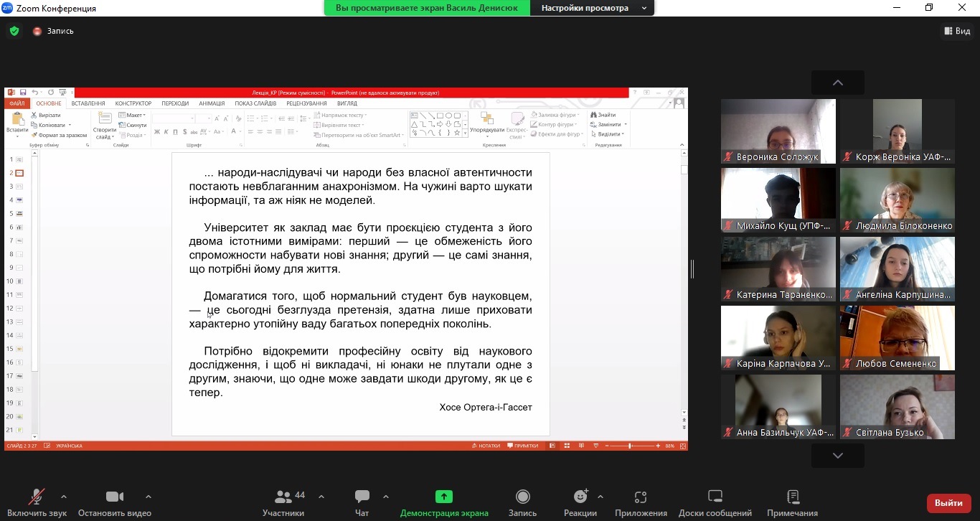The image size is (980, 521).
Task: Click the panel divider handle beside gallery
Action: tap(692, 269)
